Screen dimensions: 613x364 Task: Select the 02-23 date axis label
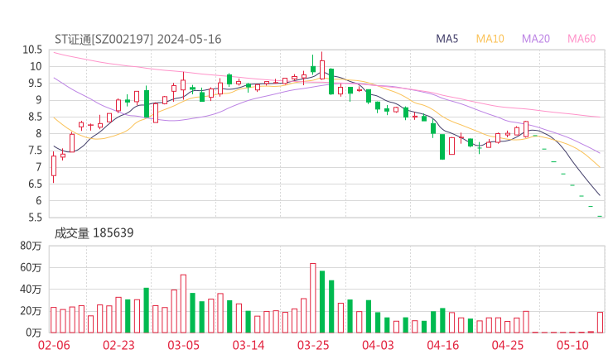pyautogui.click(x=118, y=345)
